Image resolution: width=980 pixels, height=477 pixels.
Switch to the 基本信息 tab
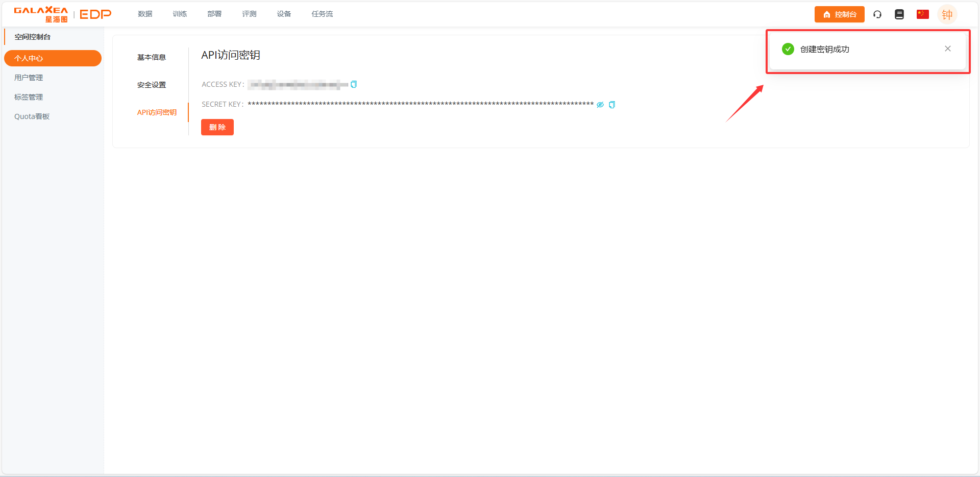coord(152,57)
